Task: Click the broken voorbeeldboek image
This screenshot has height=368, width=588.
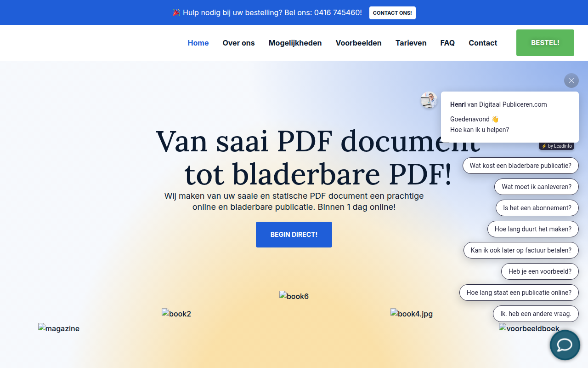Action: (x=529, y=328)
